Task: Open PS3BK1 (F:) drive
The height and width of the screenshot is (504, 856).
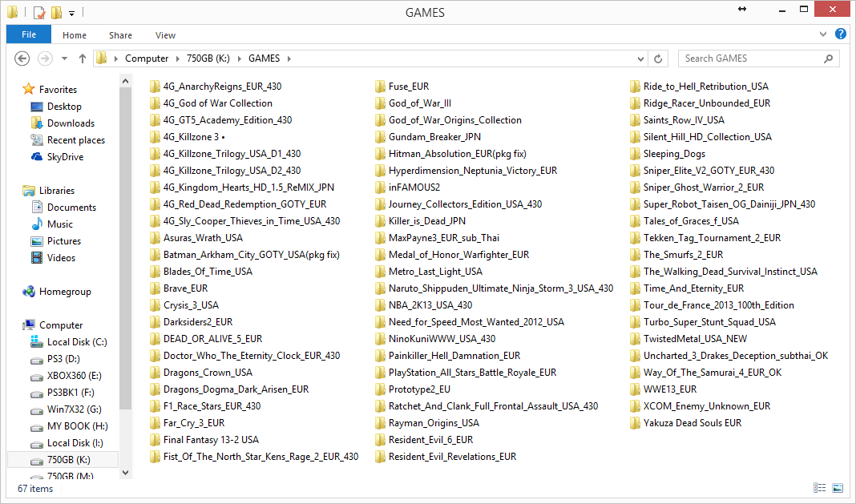Action: pos(71,393)
